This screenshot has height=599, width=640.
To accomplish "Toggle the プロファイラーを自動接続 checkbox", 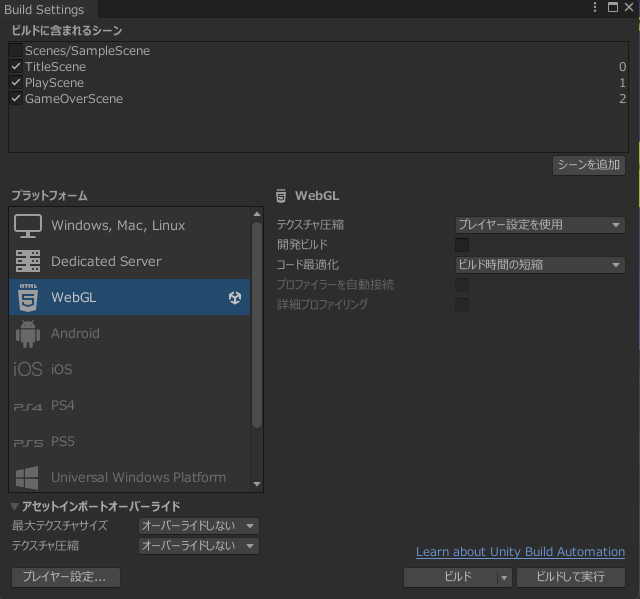I will [462, 285].
